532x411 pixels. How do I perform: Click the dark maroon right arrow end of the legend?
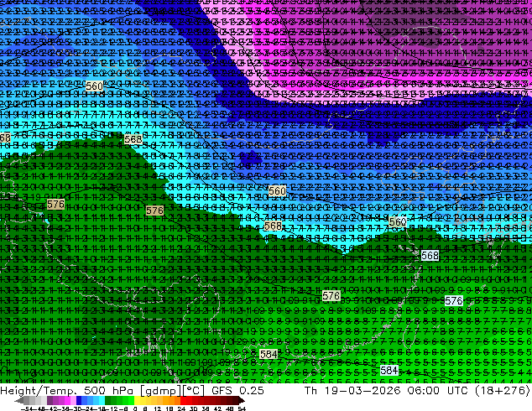click(x=242, y=400)
